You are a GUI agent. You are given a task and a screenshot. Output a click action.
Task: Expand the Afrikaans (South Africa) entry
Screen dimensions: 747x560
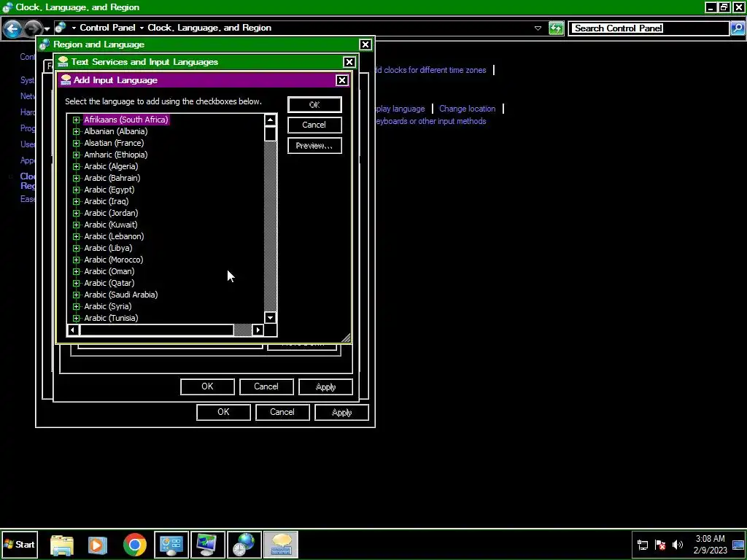click(76, 120)
